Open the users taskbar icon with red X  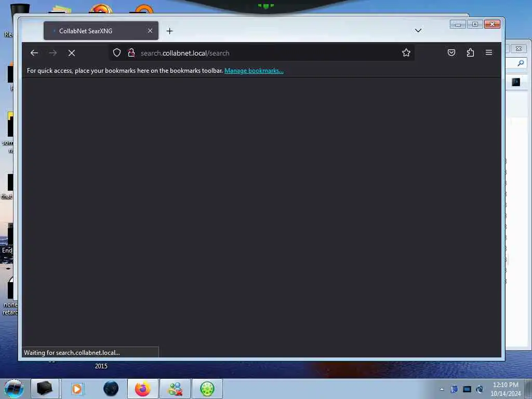[x=176, y=389]
